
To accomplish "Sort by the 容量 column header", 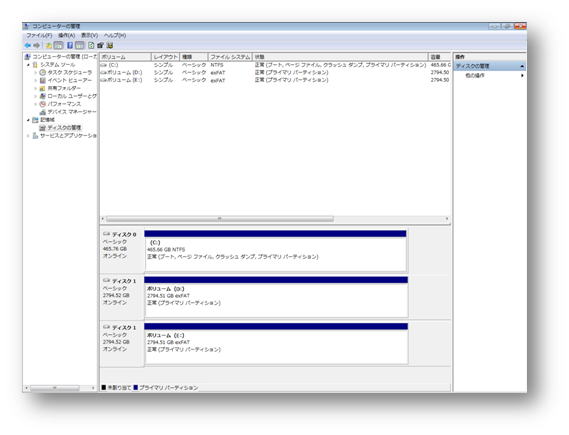I will 440,57.
